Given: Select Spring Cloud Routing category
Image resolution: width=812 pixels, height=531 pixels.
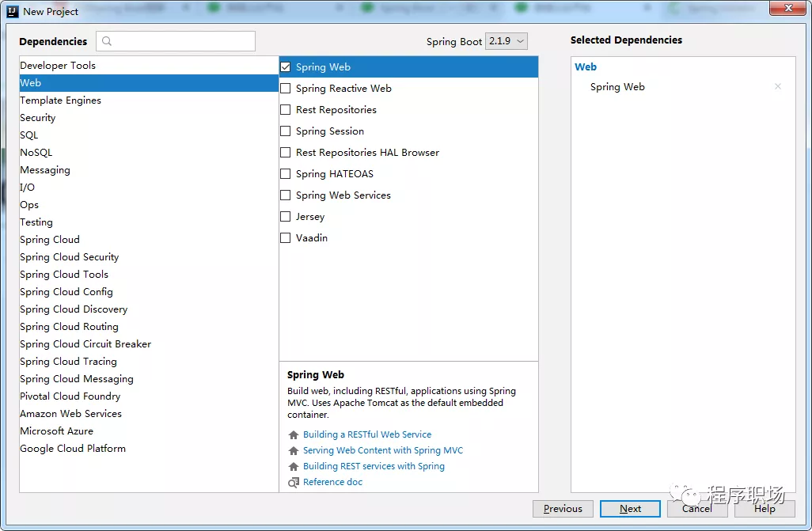Looking at the screenshot, I should [x=149, y=327].
